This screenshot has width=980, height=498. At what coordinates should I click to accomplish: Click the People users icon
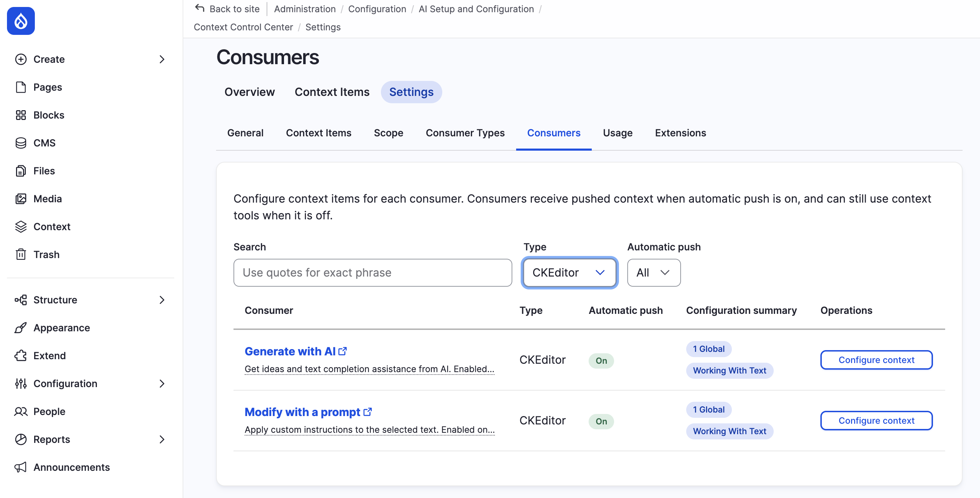(x=21, y=412)
